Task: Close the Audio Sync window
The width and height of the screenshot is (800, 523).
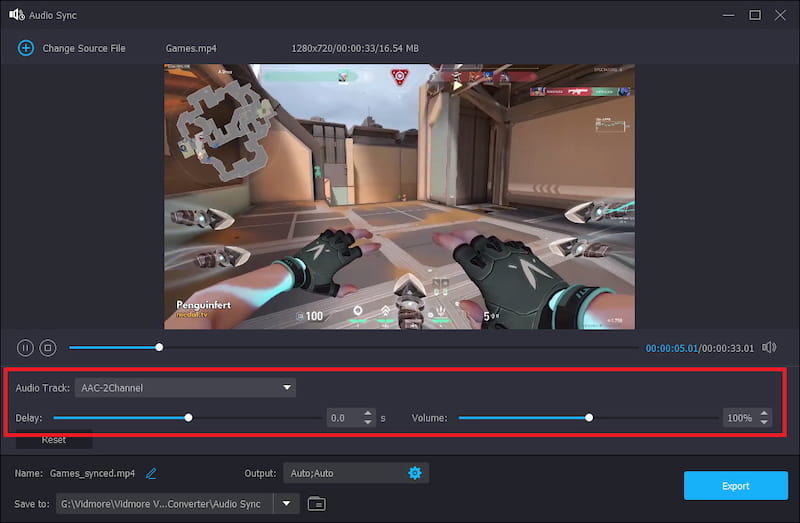Action: pyautogui.click(x=780, y=15)
